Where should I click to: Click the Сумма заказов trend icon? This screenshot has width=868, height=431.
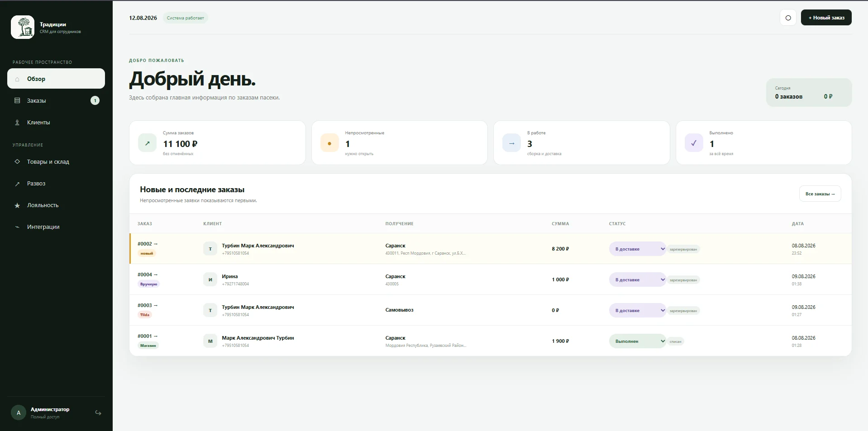point(147,143)
